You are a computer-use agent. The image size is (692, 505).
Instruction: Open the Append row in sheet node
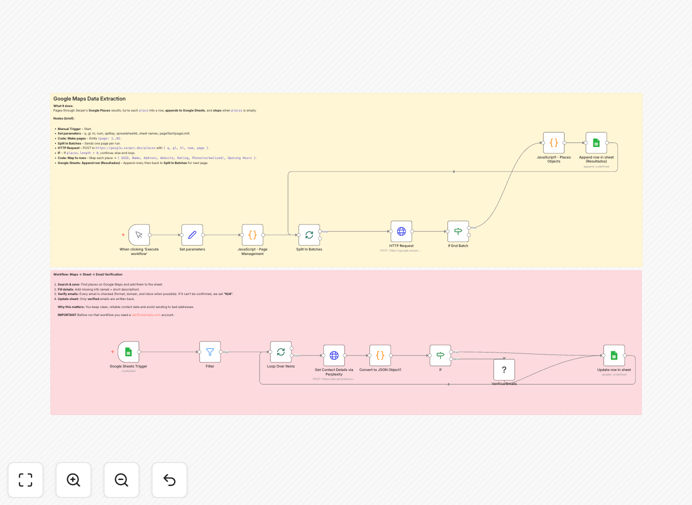pos(596,143)
